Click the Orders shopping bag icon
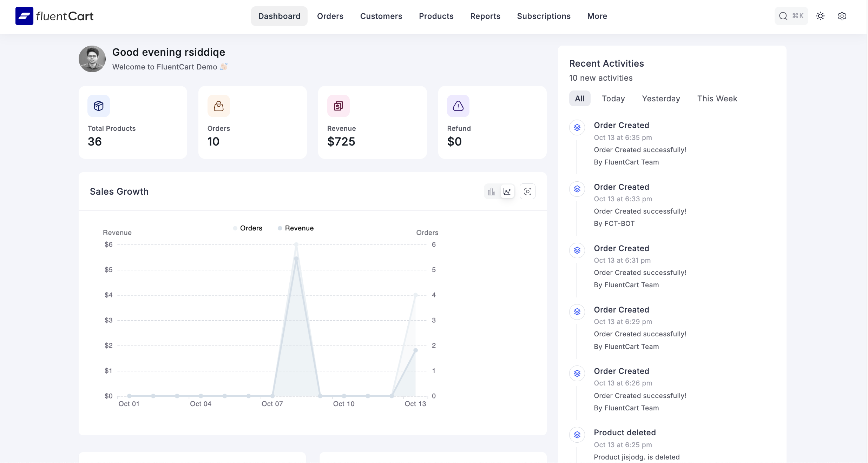The image size is (868, 463). pos(218,106)
